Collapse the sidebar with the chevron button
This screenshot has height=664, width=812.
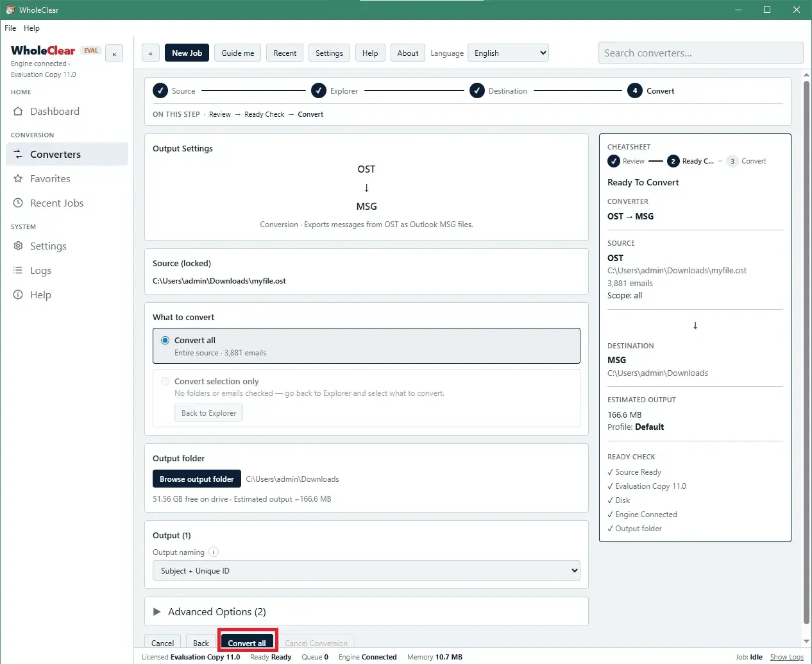coord(114,54)
